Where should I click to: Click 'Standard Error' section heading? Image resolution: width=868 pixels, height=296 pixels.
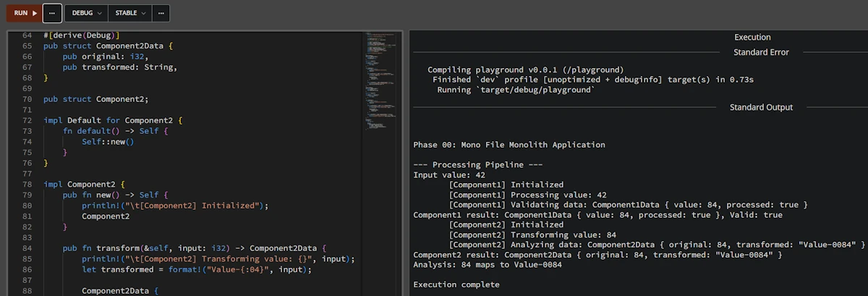[x=761, y=52]
